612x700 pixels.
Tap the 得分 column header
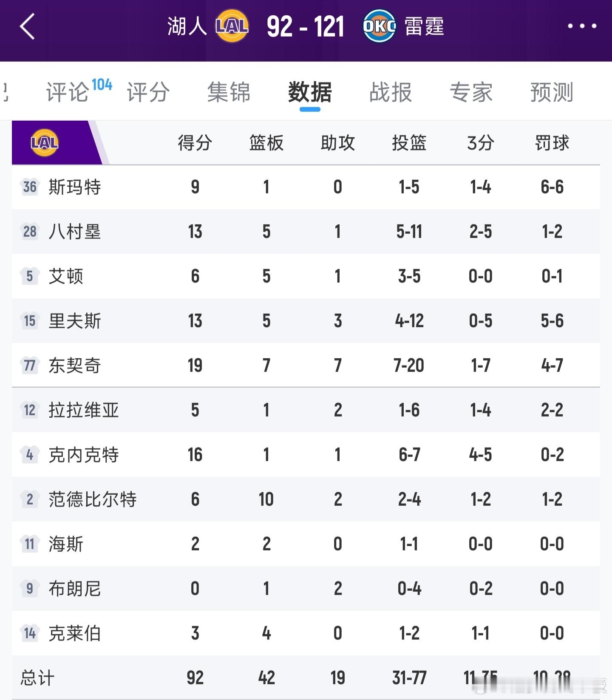(x=195, y=143)
